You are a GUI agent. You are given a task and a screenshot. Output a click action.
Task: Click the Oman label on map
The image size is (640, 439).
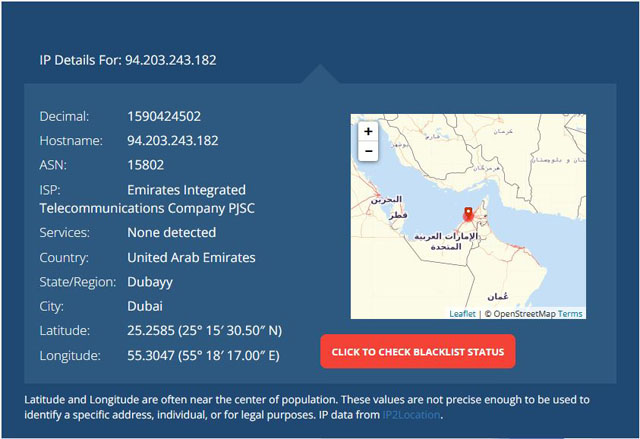[498, 296]
